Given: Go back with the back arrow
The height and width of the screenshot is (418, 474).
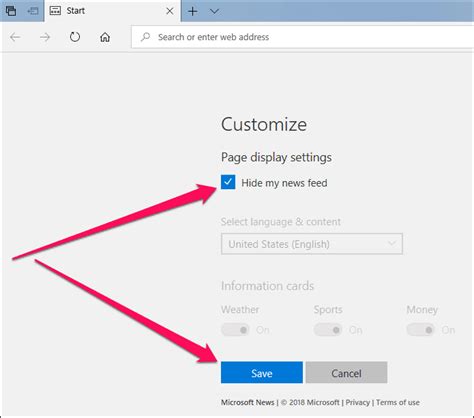Looking at the screenshot, I should coord(15,37).
